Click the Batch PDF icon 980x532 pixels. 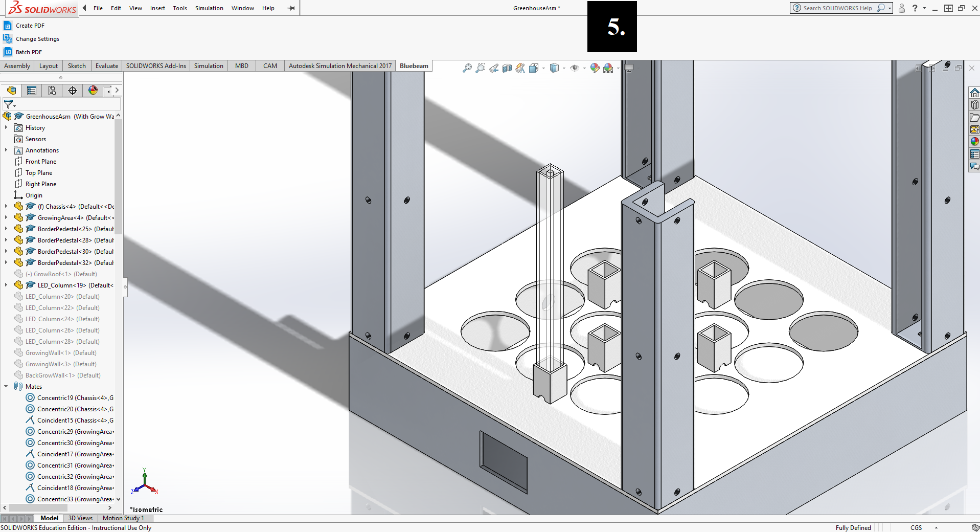(8, 52)
